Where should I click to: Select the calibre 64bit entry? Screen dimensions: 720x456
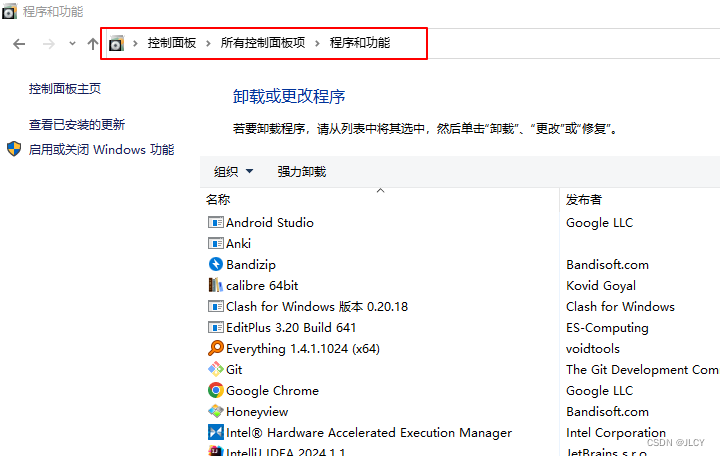(x=262, y=286)
